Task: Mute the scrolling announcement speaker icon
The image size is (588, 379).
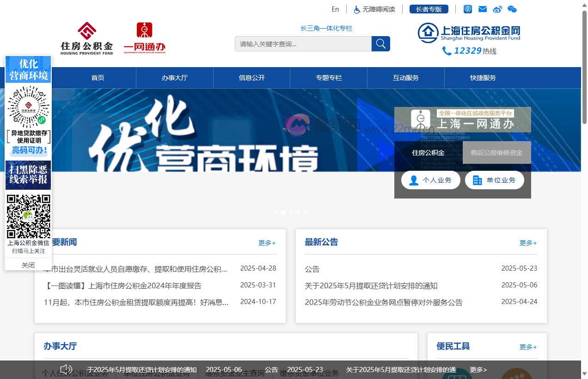Action: pyautogui.click(x=66, y=369)
